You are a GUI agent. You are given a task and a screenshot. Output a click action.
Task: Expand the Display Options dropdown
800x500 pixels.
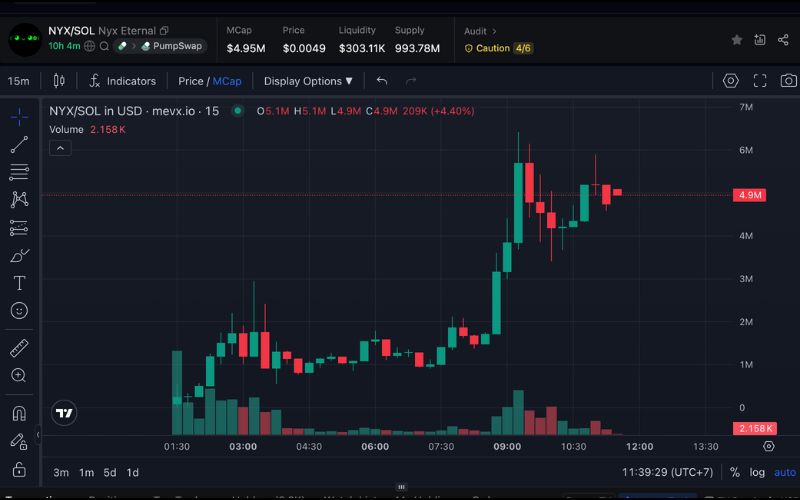(308, 81)
